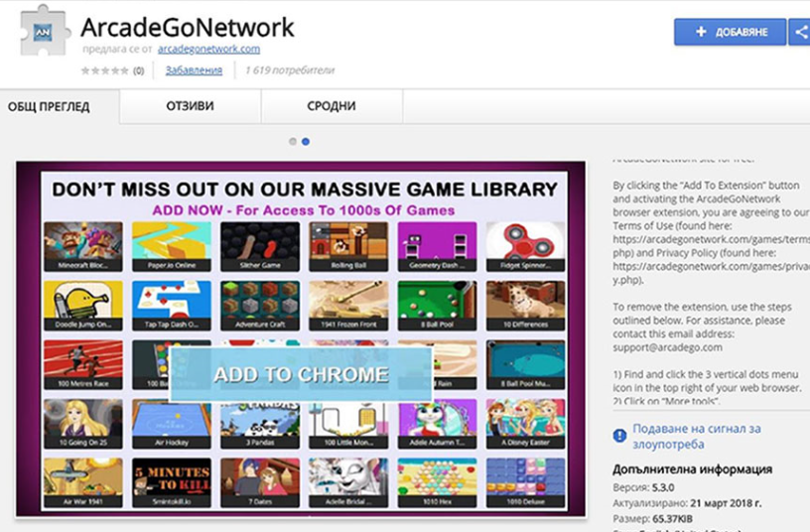810x532 pixels.
Task: Switch to the ОТЗИВИ tab
Action: click(x=191, y=106)
